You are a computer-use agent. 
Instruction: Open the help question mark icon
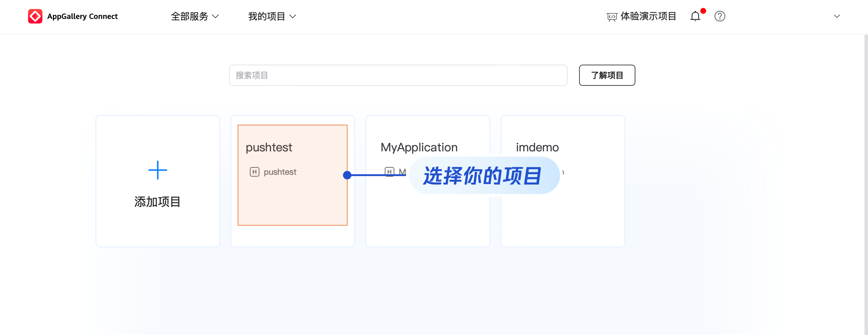click(720, 16)
